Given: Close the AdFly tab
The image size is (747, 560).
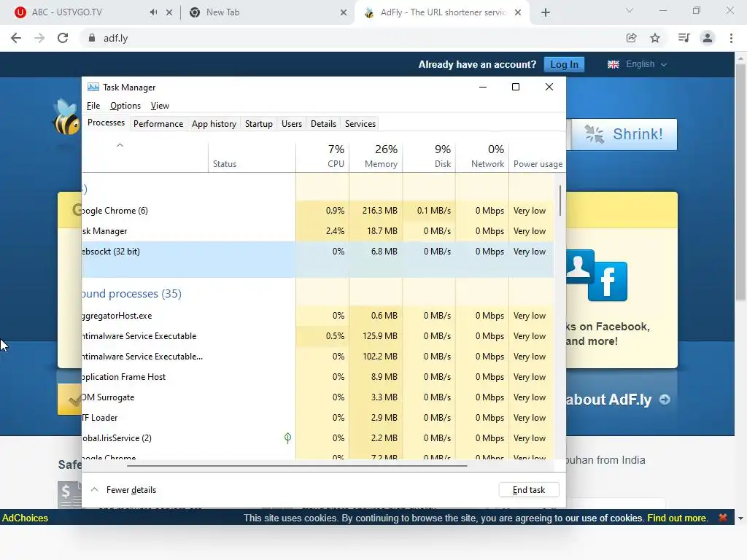Looking at the screenshot, I should coord(518,12).
